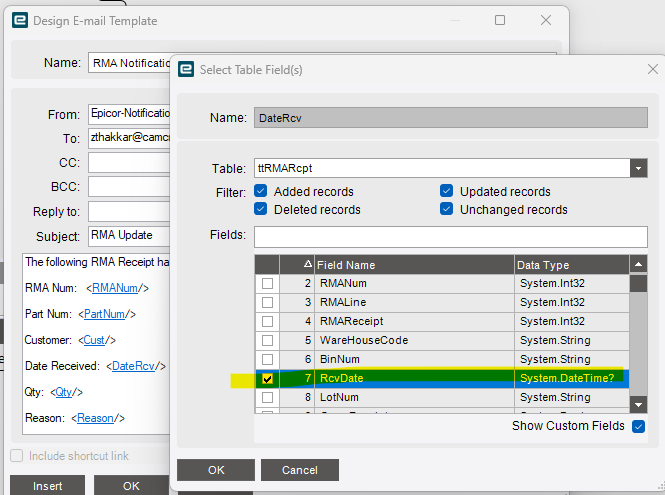Click the field list scrollbar thumb
The image size is (665, 495).
click(638, 283)
